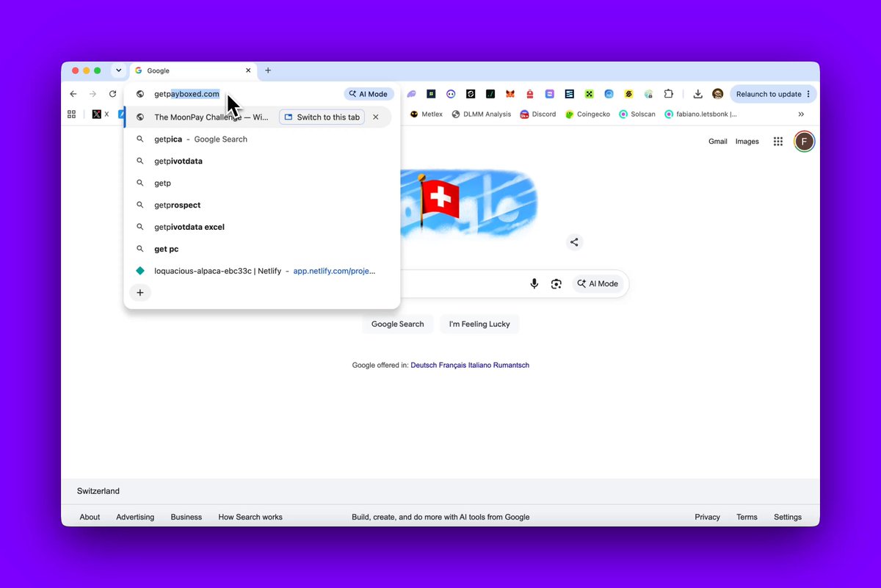Click the profile avatar in Chrome's toolbar
Screen dimensions: 881x588
(718, 94)
